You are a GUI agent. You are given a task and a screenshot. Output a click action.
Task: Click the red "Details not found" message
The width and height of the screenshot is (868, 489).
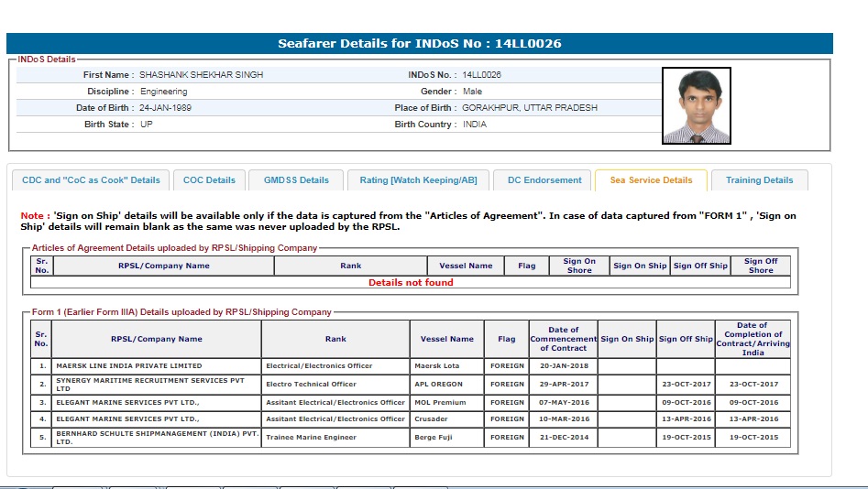411,282
